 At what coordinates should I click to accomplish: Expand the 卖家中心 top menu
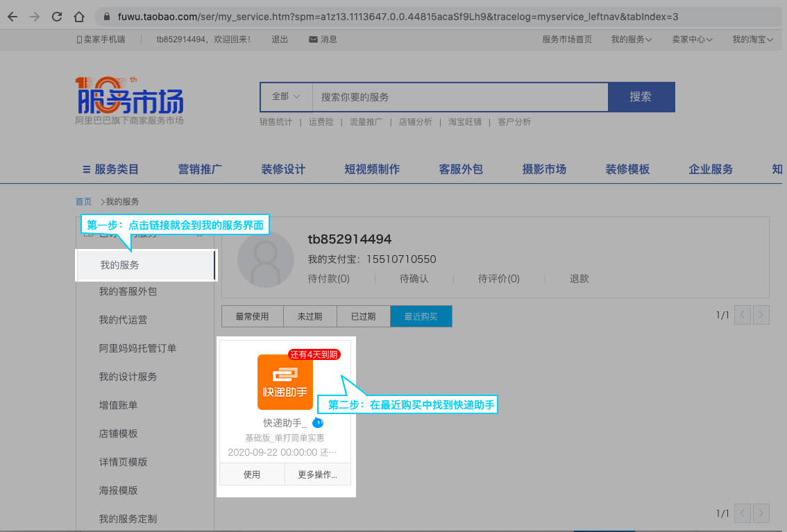[692, 40]
